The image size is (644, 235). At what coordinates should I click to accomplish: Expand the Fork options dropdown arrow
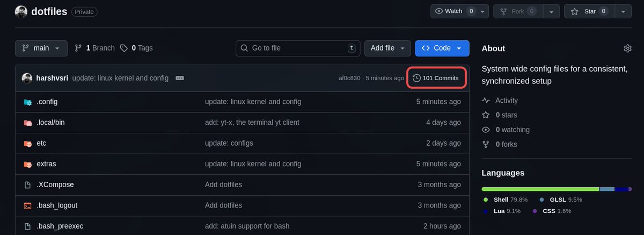[x=551, y=11]
